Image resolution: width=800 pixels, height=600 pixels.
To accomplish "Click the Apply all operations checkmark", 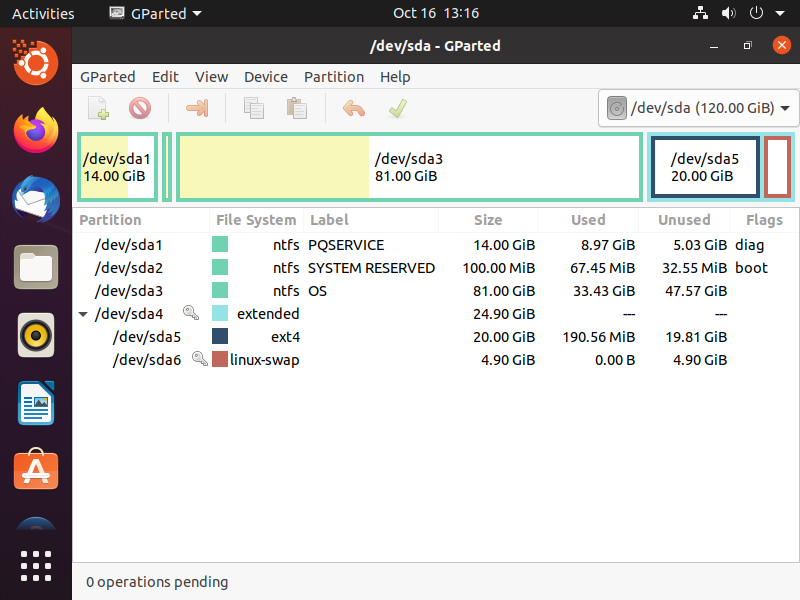I will tap(397, 108).
